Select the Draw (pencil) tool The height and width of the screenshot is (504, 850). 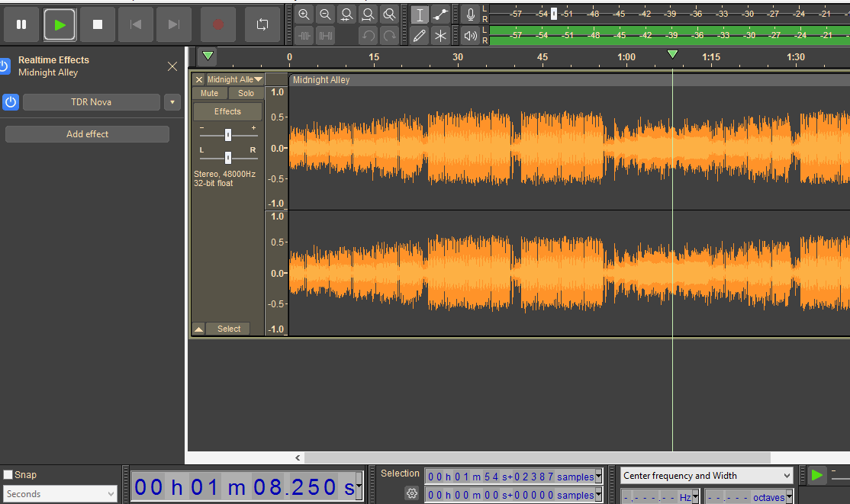click(420, 36)
